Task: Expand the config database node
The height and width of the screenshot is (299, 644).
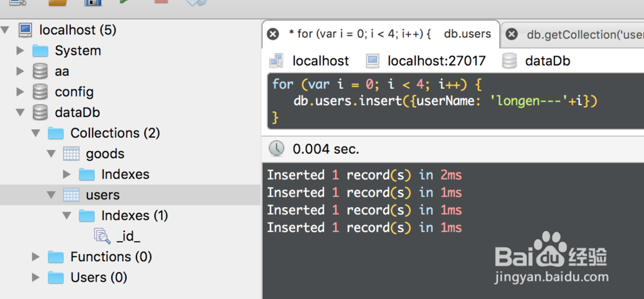Action: coord(21,92)
